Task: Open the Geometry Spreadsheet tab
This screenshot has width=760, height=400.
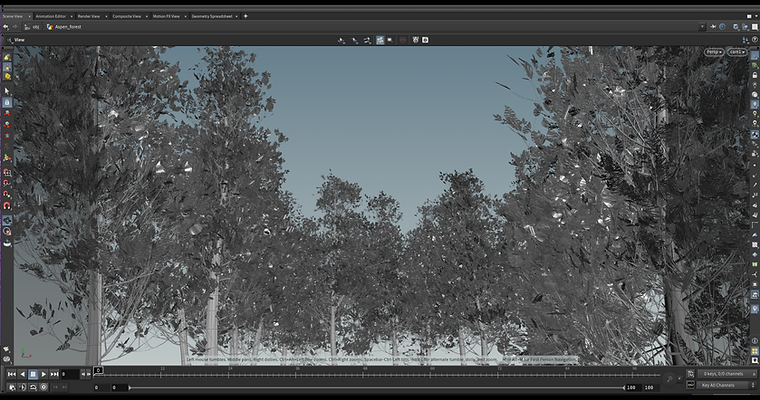Action: point(212,16)
